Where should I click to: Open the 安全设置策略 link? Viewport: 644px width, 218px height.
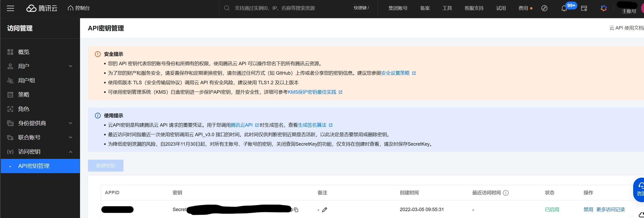395,73
